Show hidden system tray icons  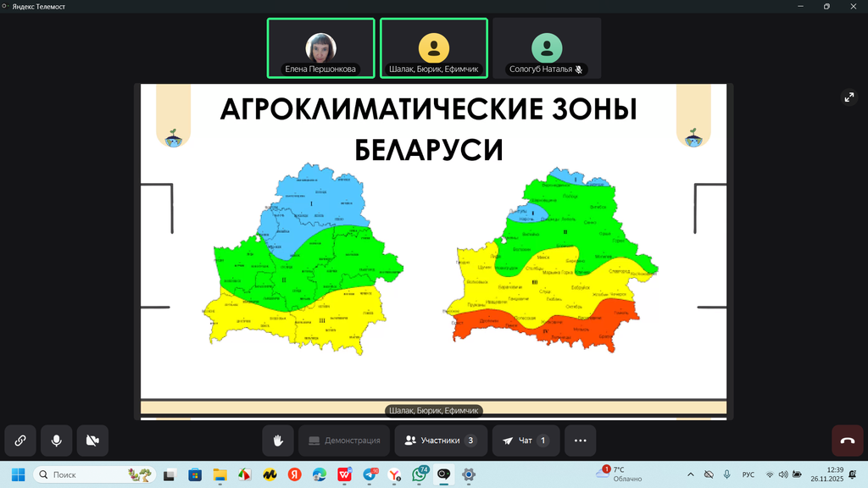[689, 474]
